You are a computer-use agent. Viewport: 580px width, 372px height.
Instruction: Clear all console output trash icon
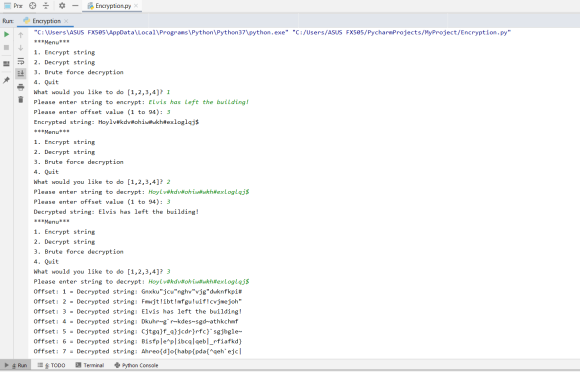[x=21, y=99]
